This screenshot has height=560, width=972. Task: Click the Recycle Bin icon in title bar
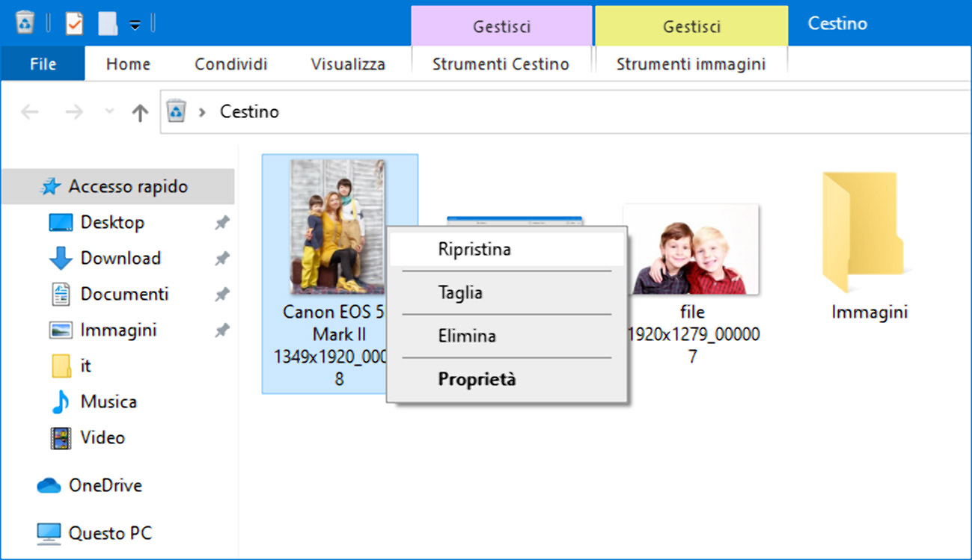click(x=25, y=22)
